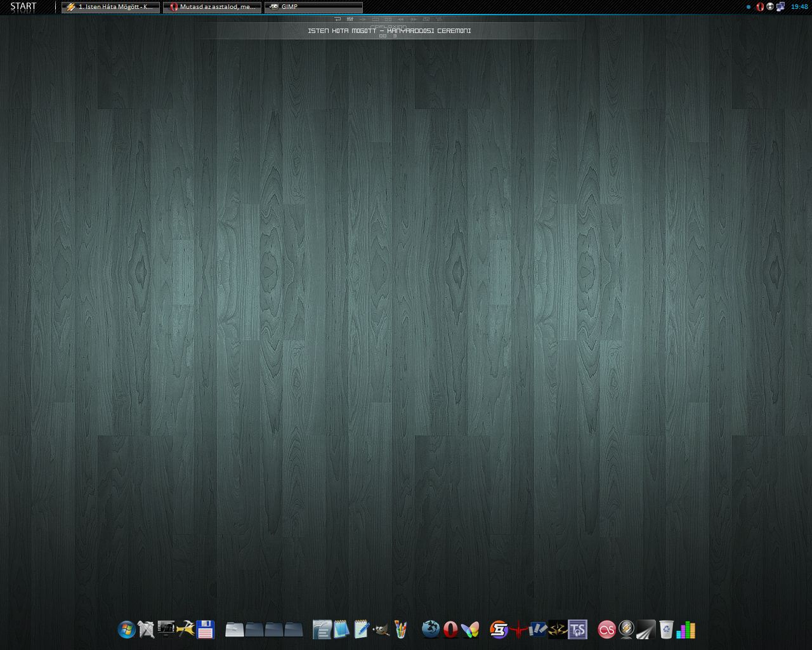Switch to Opera task 'Mutasd az asztalod'
Image resolution: width=812 pixels, height=650 pixels.
pos(212,7)
